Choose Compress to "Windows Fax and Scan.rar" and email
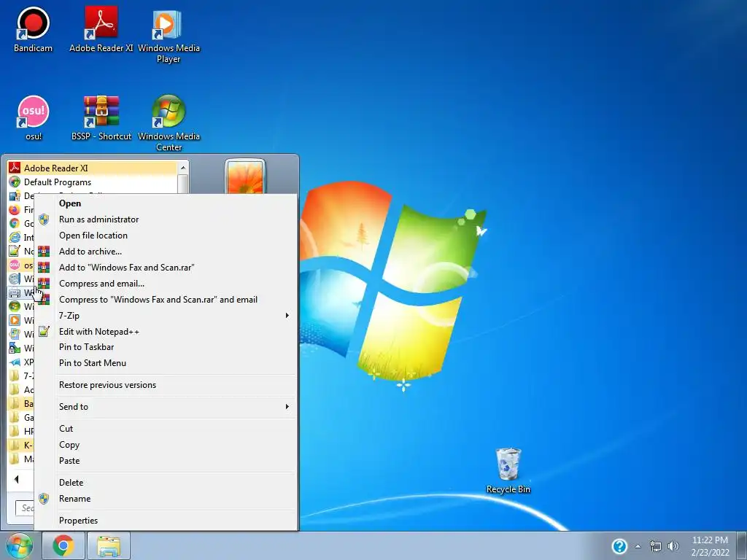The height and width of the screenshot is (560, 747). pyautogui.click(x=166, y=300)
